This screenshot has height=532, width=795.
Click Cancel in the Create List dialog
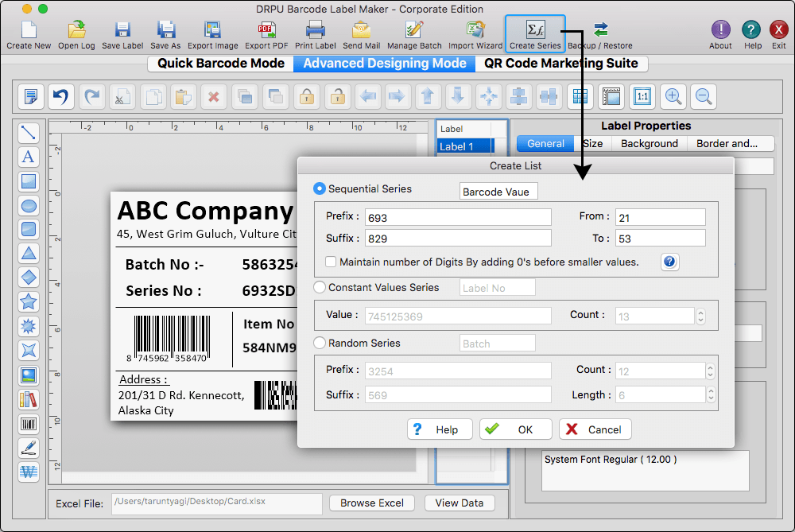coord(595,429)
